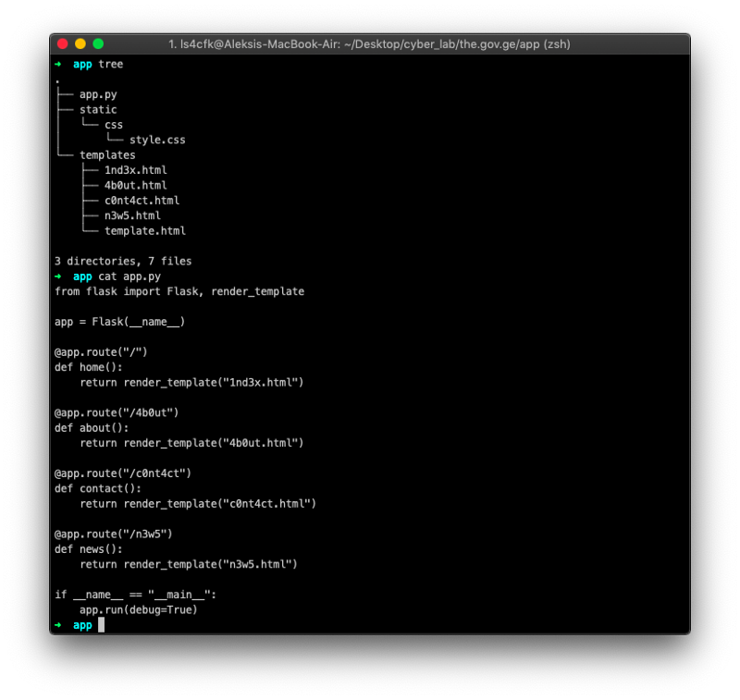
Task: Click the 'app.run(debug=True)' line
Action: (x=138, y=610)
